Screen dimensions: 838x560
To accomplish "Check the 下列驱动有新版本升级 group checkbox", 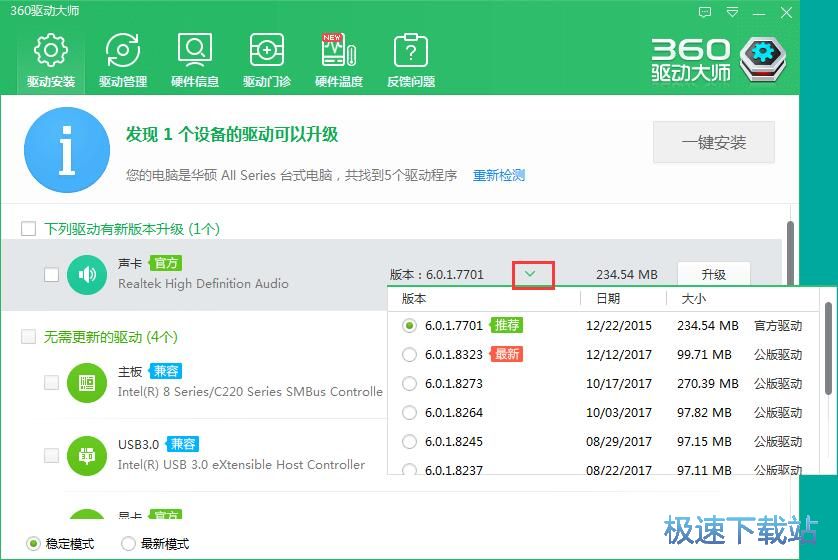I will tap(28, 229).
